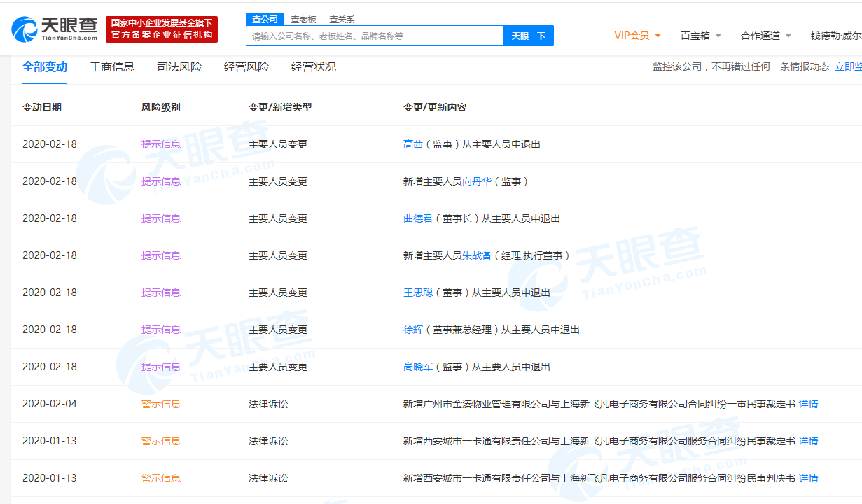
Task: View 详情 for the 西安城市一卡通 民事判决书
Action: [x=808, y=478]
